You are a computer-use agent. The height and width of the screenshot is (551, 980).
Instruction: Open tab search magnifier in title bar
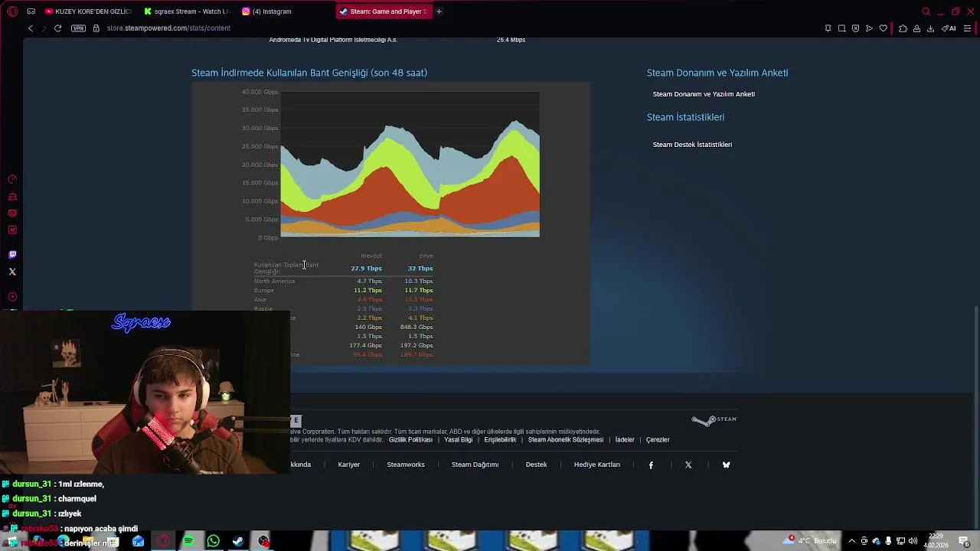[926, 11]
